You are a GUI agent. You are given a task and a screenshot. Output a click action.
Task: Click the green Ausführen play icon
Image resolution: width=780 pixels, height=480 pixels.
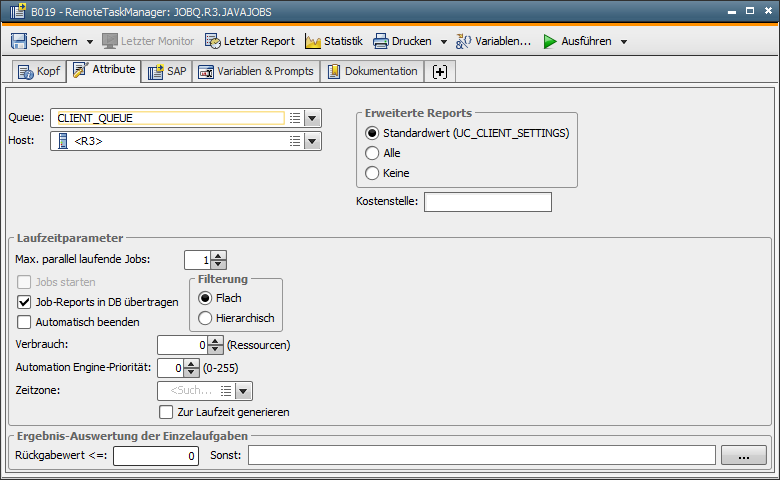tap(550, 42)
